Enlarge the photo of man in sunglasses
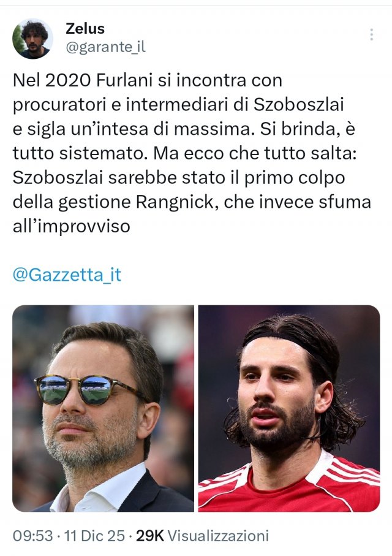392x556 pixels. point(103,408)
